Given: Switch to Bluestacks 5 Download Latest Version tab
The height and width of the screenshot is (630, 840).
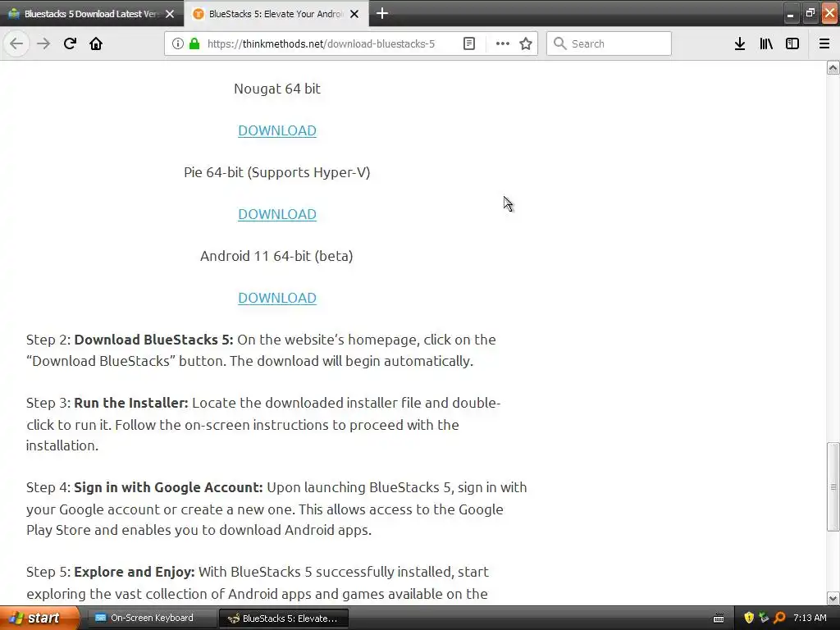Looking at the screenshot, I should point(92,14).
